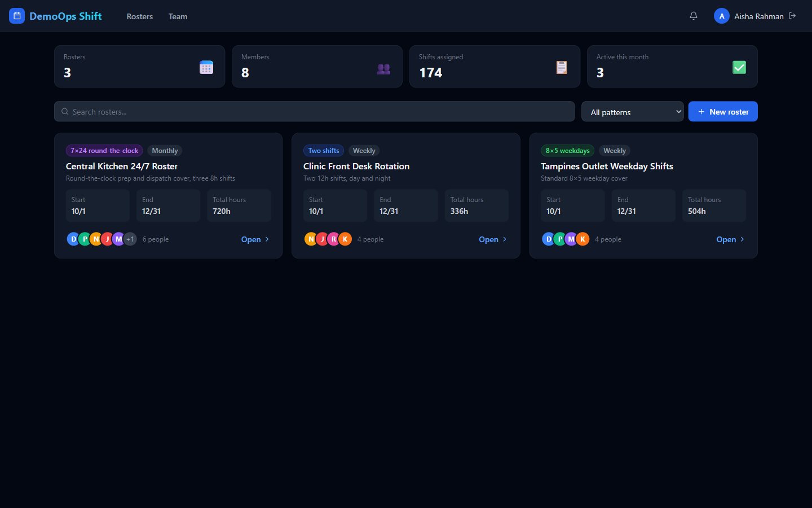
Task: Click the magnifier icon in the roster search bar
Action: tap(65, 112)
